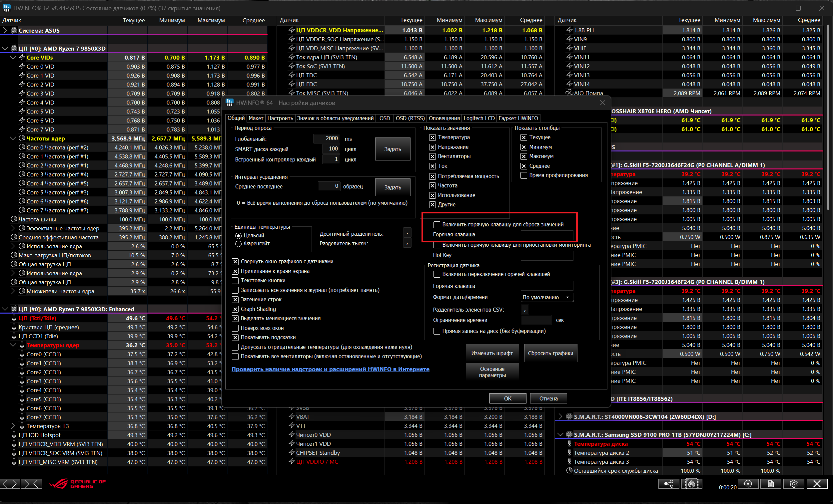This screenshot has width=833, height=504.
Task: Select the Фаренгейт radio button
Action: click(239, 244)
